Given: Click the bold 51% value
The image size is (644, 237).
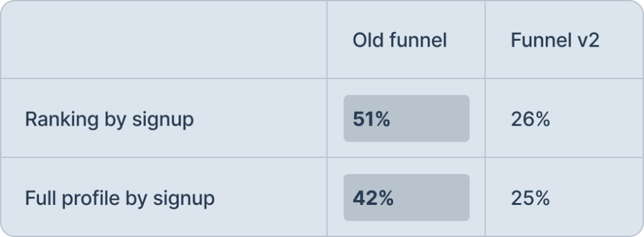Looking at the screenshot, I should click(x=371, y=119).
